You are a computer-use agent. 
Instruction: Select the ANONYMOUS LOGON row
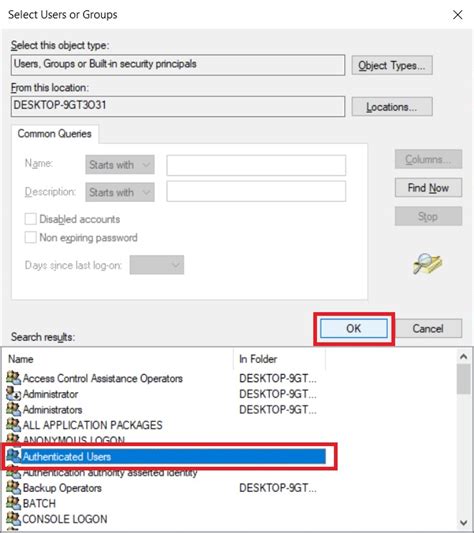pyautogui.click(x=74, y=439)
